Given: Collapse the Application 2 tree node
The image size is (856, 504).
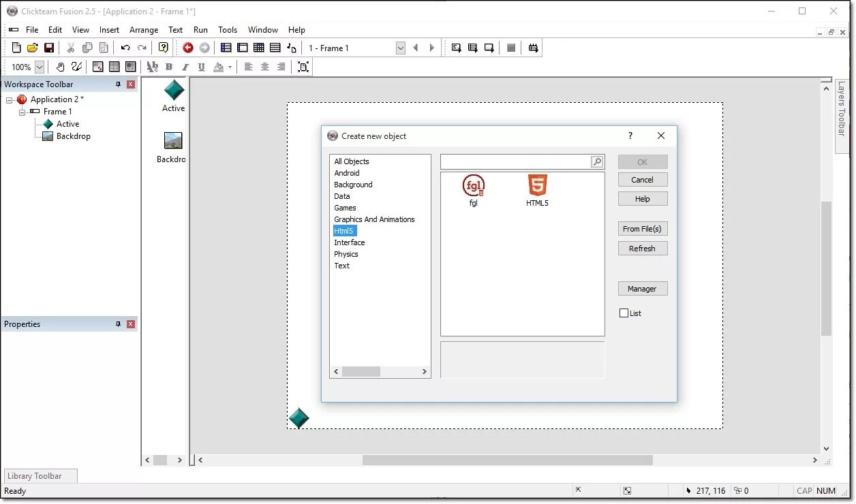Looking at the screenshot, I should [10, 99].
